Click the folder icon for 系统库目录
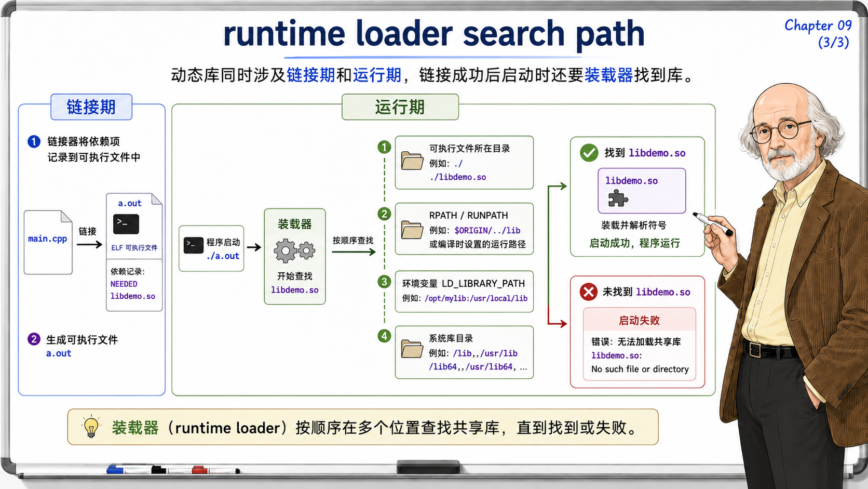The width and height of the screenshot is (868, 489). [412, 349]
